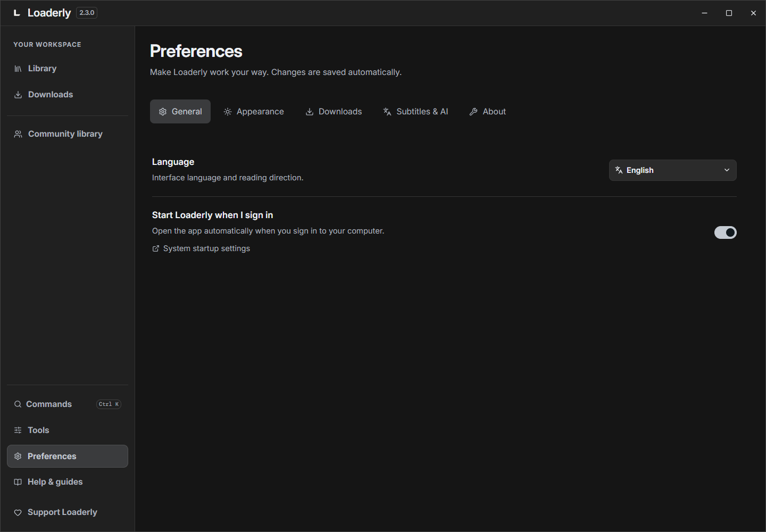Click the external link icon beside System startup settings

pos(156,248)
